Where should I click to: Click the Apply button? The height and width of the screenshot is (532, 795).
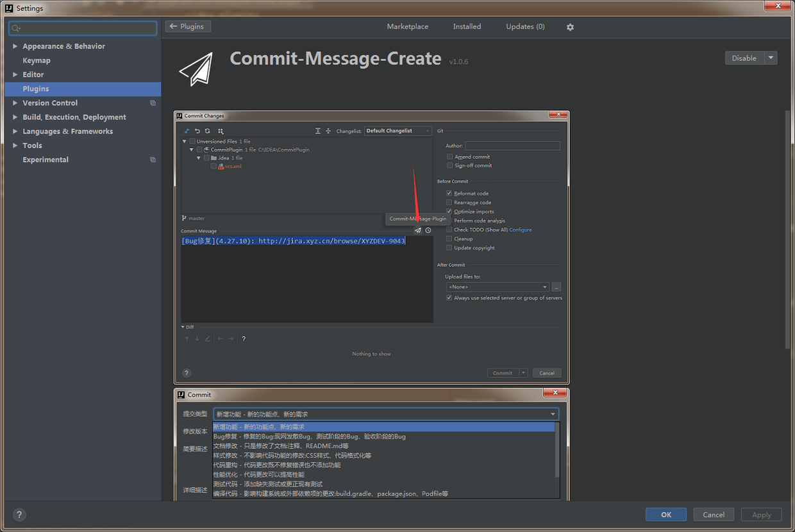coord(762,515)
